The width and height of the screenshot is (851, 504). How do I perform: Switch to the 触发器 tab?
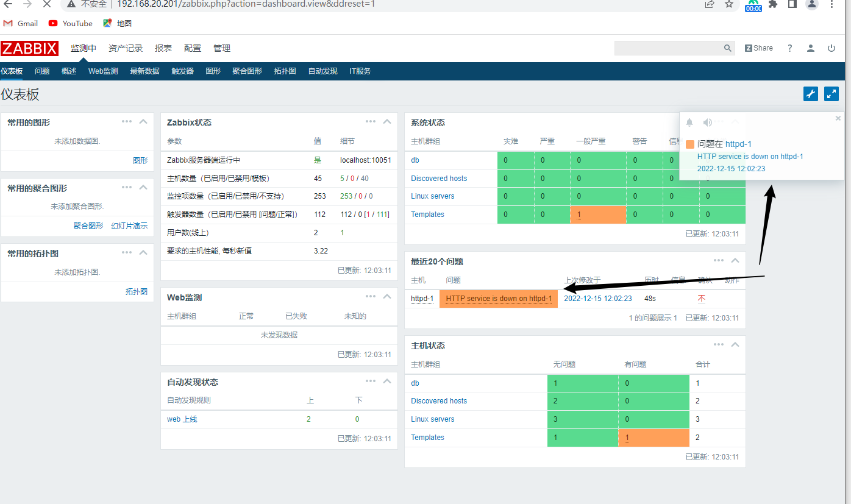(182, 71)
